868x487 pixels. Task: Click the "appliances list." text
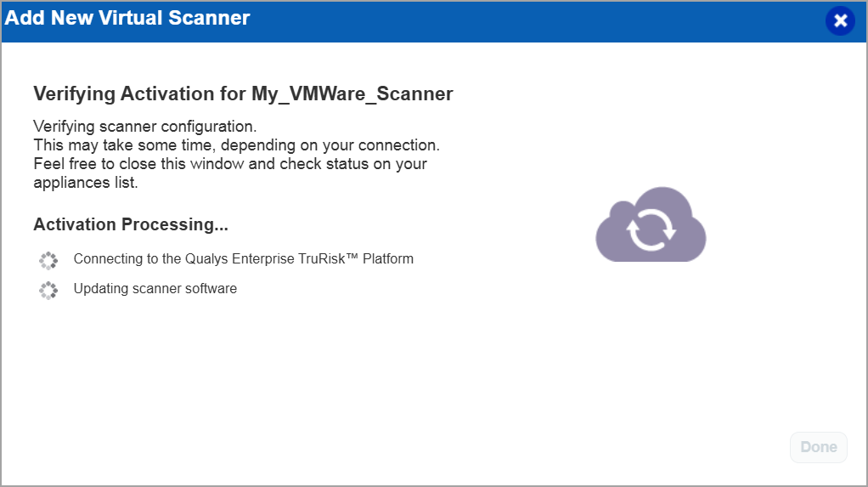pyautogui.click(x=85, y=183)
